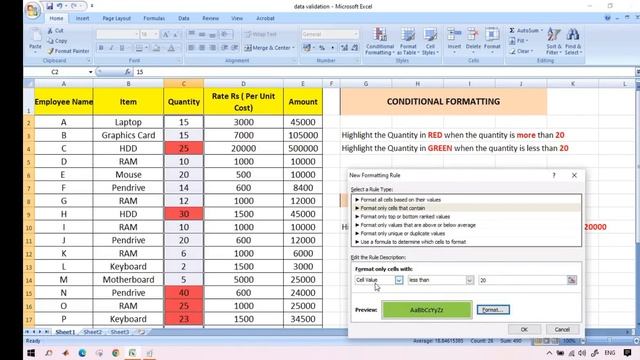Activate the Format Painter tool
The height and width of the screenshot is (360, 640).
pyautogui.click(x=68, y=51)
